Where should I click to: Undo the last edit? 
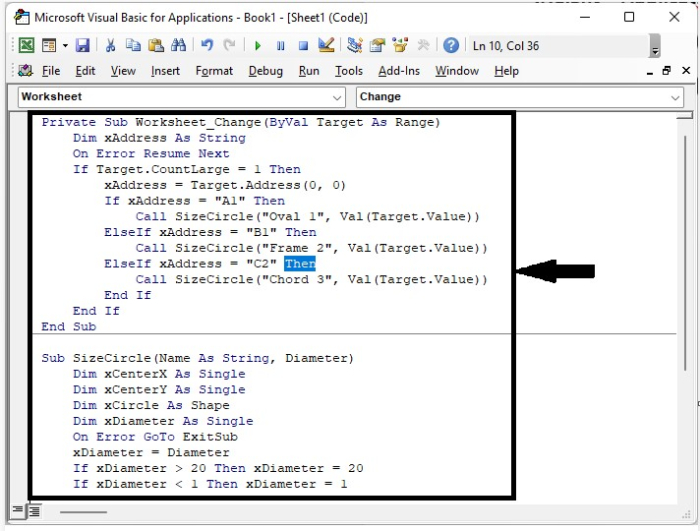pyautogui.click(x=207, y=46)
